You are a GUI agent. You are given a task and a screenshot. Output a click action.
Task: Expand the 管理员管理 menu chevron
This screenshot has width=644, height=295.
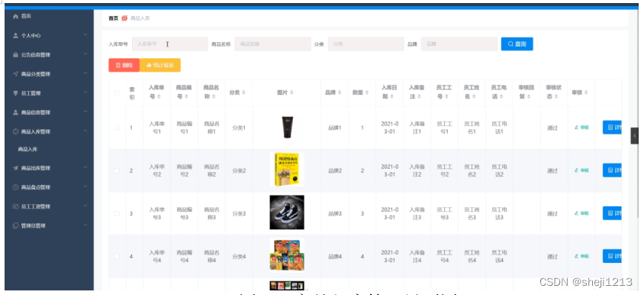click(85, 225)
